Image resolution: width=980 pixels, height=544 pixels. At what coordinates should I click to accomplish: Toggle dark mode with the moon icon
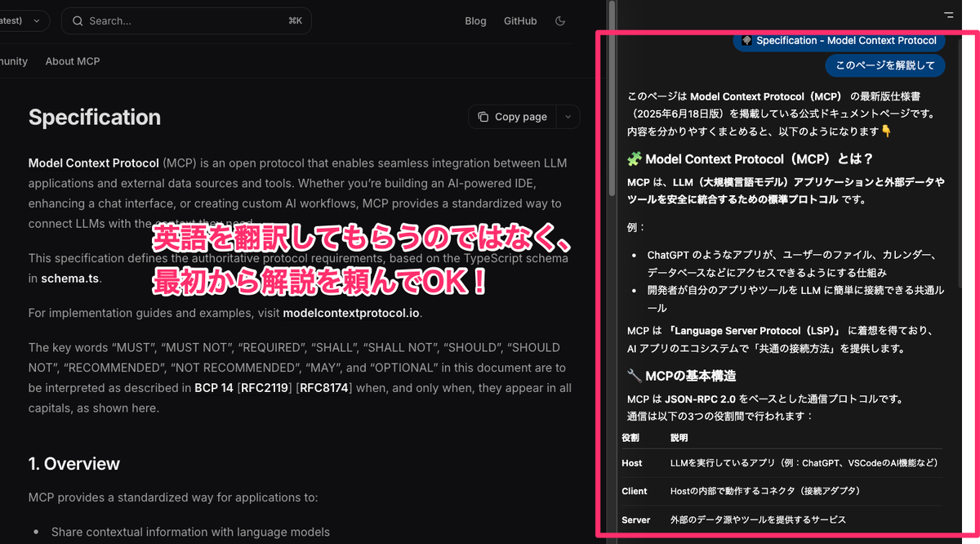(559, 21)
